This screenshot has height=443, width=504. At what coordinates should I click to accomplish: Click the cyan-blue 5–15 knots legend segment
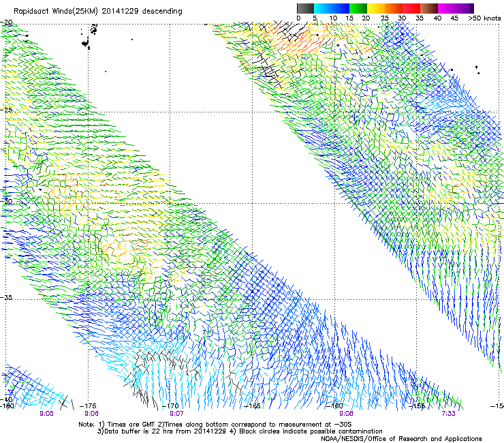332,8
